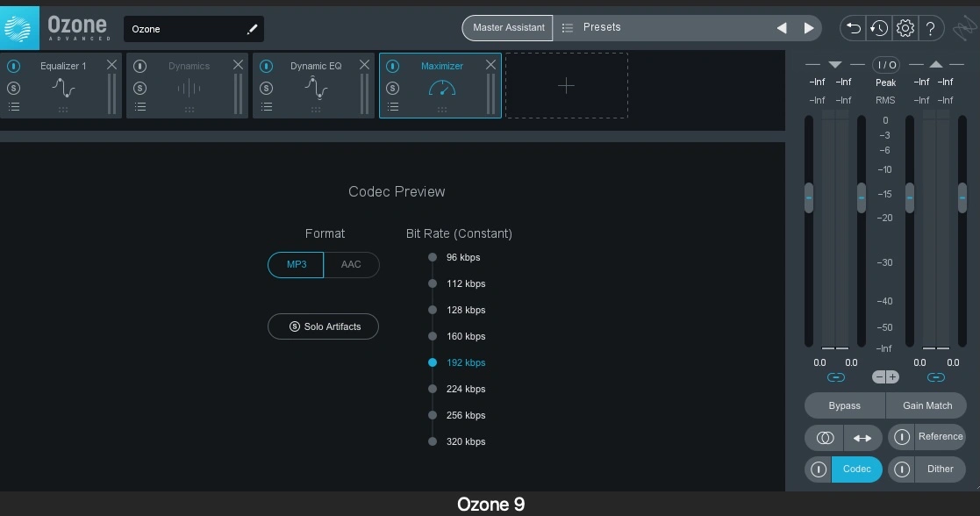This screenshot has width=980, height=516.
Task: Click the Solo Artifacts button
Action: pos(323,326)
